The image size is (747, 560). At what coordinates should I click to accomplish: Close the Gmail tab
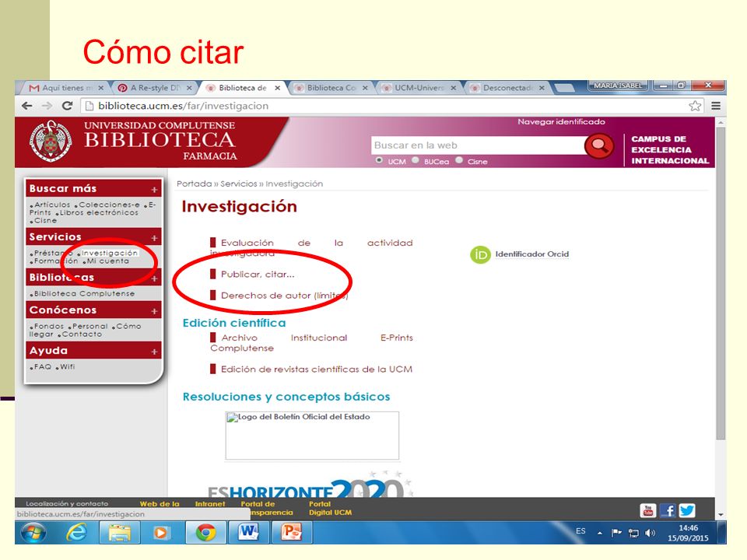point(100,88)
